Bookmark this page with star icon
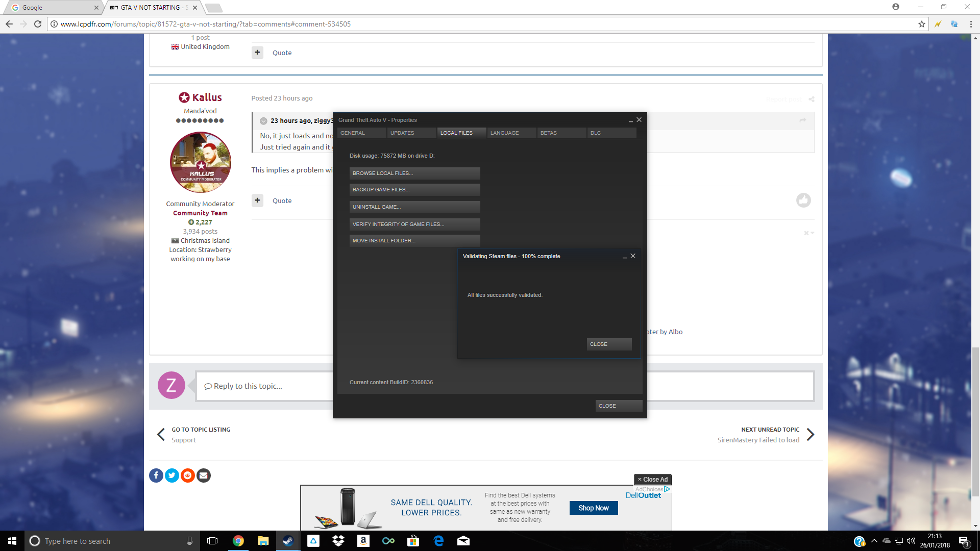 tap(921, 24)
